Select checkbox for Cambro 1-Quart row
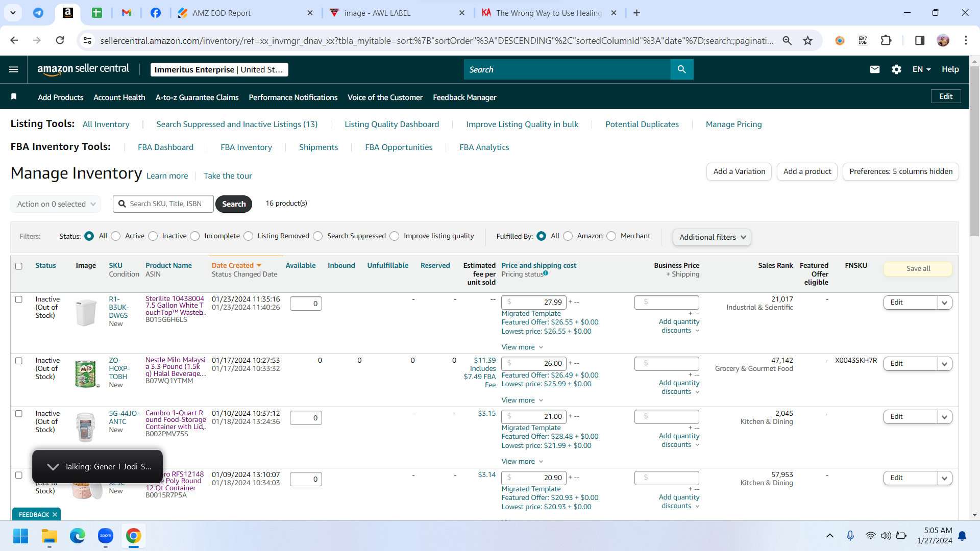The image size is (980, 551). point(19,414)
